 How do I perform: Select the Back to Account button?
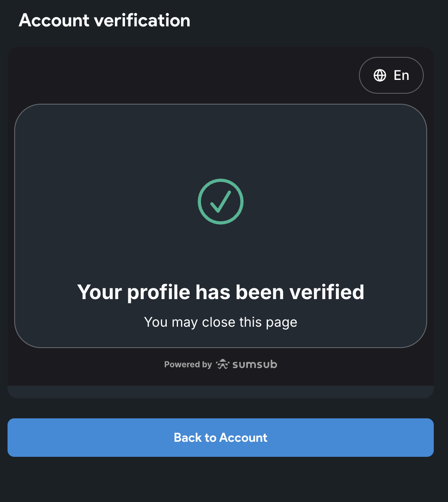[221, 438]
